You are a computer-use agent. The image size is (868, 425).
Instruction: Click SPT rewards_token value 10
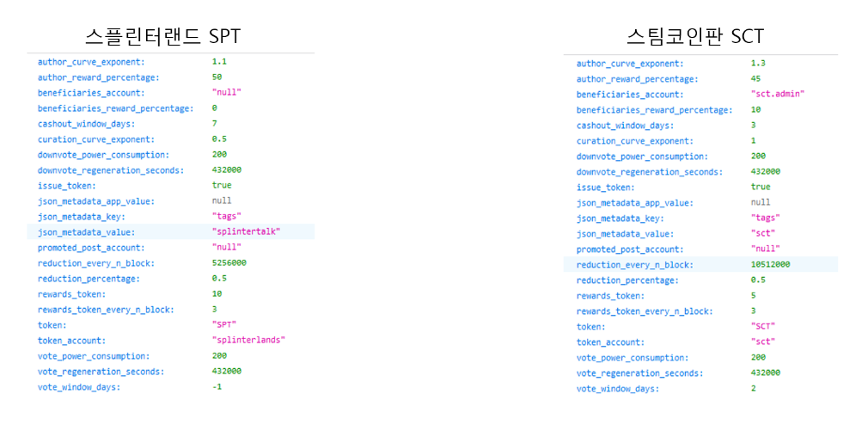click(x=217, y=293)
